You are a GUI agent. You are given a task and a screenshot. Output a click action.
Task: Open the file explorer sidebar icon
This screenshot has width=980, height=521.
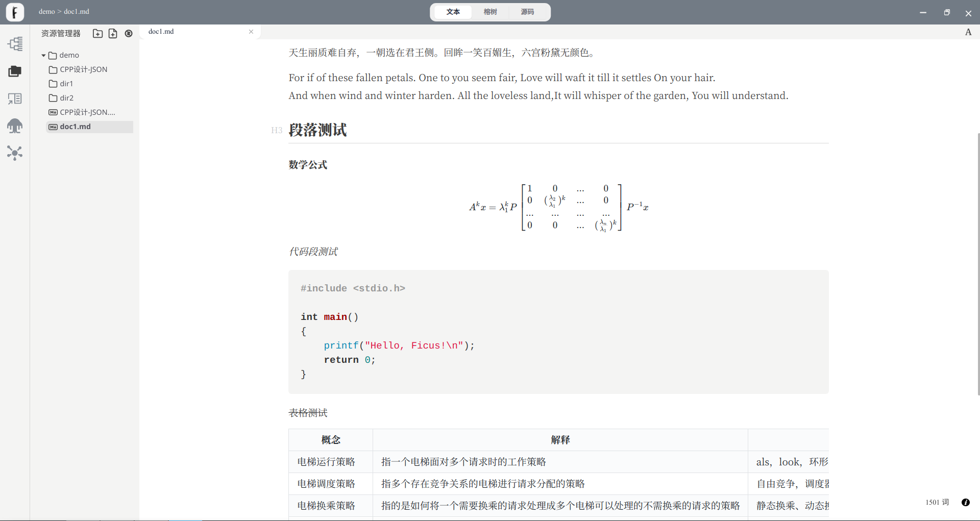click(15, 71)
